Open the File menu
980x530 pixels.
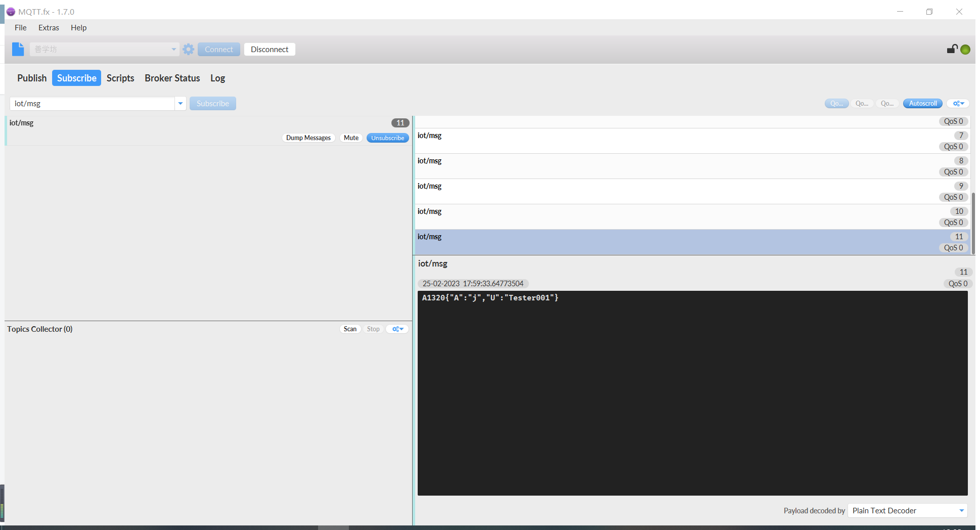21,28
